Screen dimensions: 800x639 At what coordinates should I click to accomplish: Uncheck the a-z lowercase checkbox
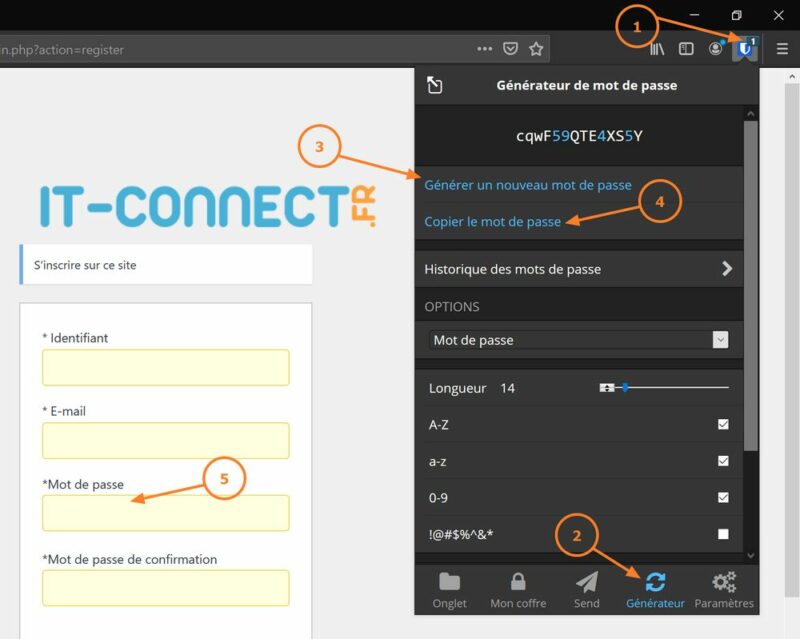click(723, 461)
